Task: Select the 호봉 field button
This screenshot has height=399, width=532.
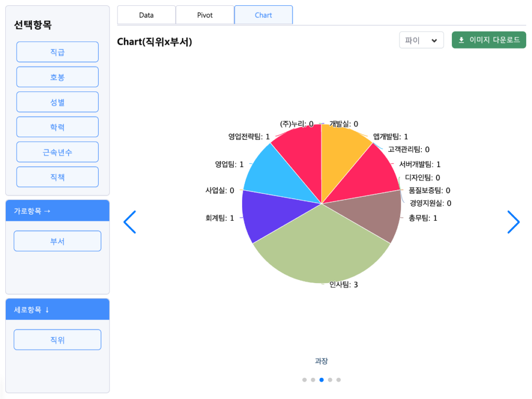Action: [57, 77]
